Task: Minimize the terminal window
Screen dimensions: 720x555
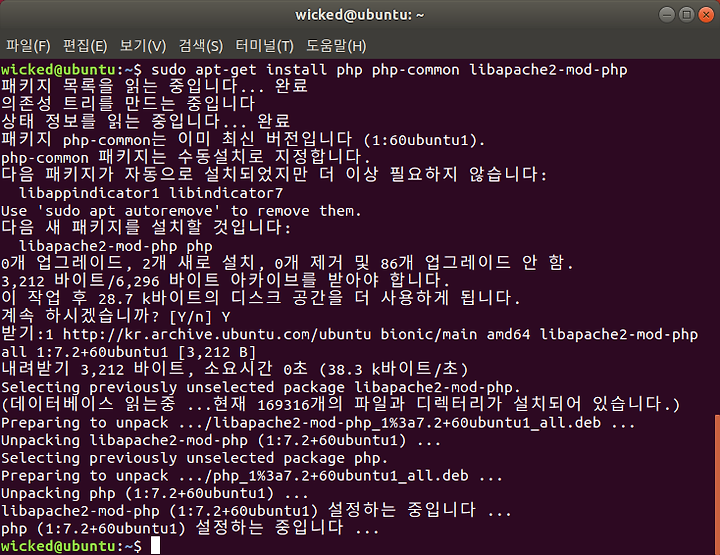Action: [667, 15]
